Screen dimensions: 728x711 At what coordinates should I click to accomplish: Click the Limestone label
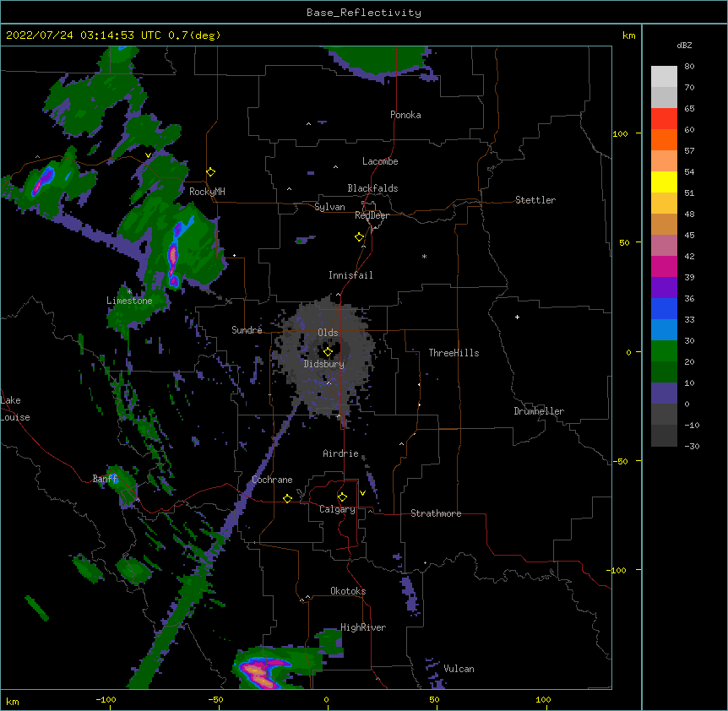(129, 301)
